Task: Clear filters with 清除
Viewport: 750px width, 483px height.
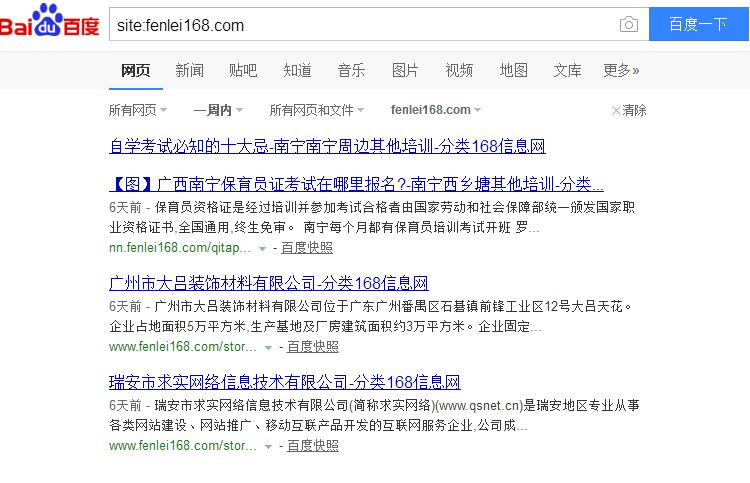Action: tap(629, 110)
